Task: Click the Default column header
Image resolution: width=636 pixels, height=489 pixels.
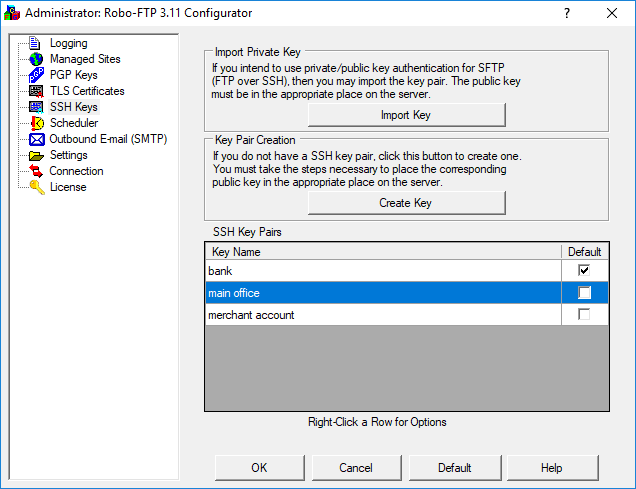Action: pos(584,252)
